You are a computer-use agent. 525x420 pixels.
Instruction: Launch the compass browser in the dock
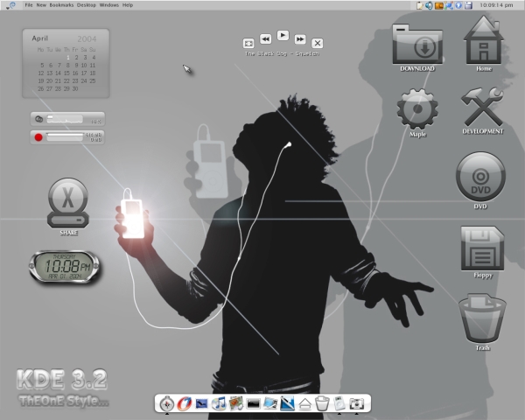click(167, 403)
